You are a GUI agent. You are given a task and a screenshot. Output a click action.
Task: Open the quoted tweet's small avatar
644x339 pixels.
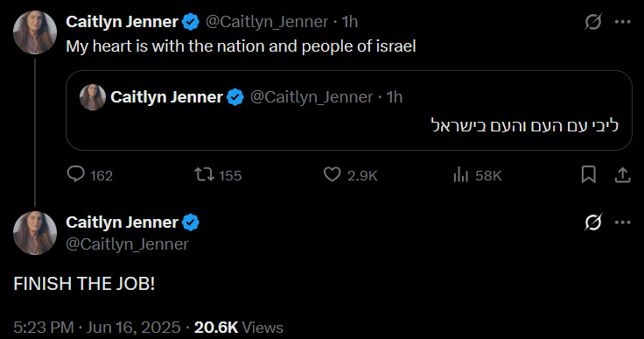click(x=93, y=97)
